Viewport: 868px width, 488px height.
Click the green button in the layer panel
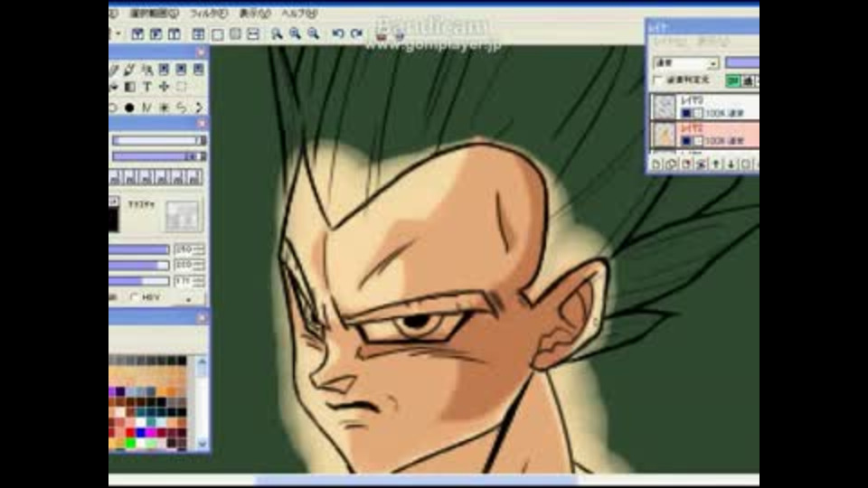[733, 80]
